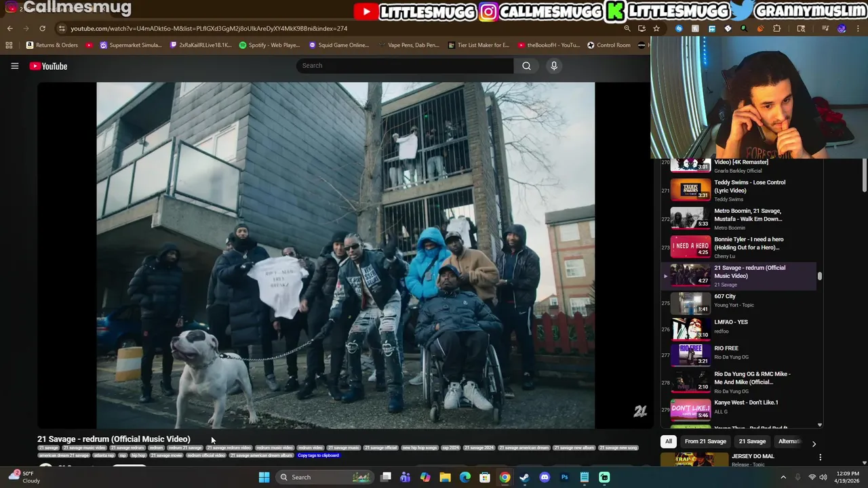The image size is (868, 488).
Task: Bookmark this page with the star icon
Action: pos(656,28)
